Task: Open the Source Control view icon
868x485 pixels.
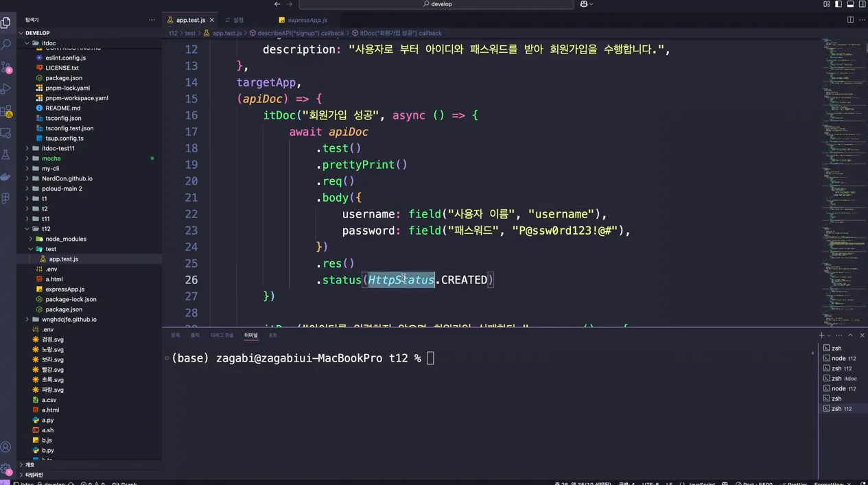Action: [6, 67]
